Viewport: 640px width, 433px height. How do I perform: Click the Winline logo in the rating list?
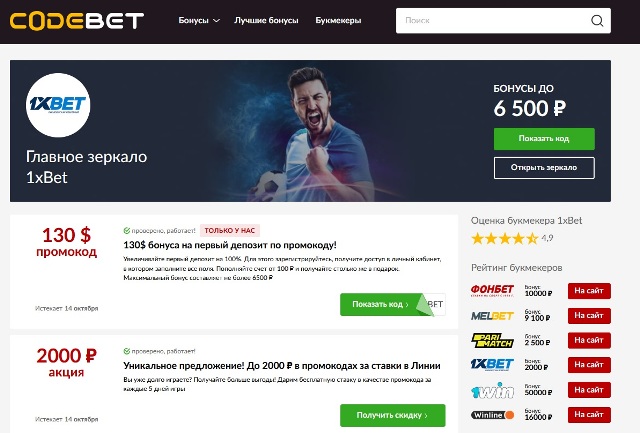[492, 415]
